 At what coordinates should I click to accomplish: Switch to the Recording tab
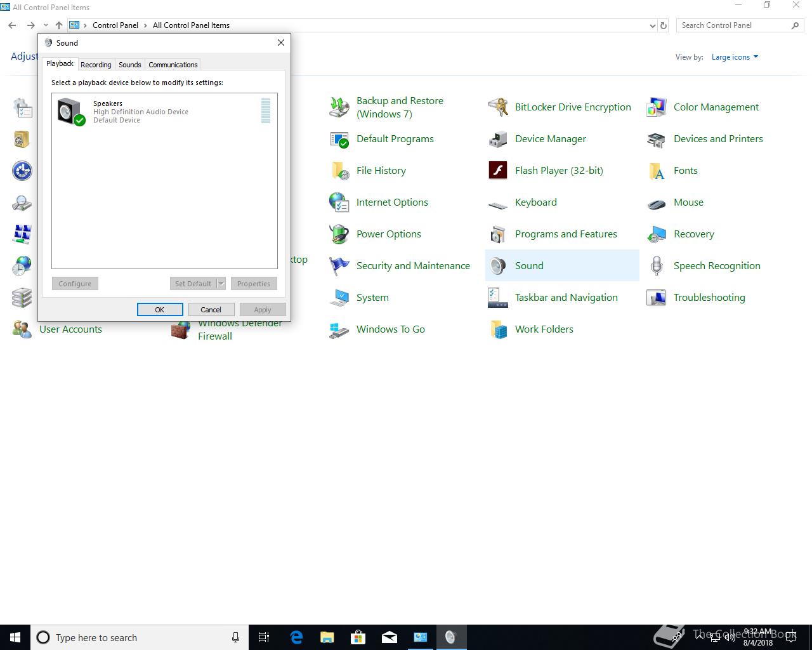[x=96, y=65]
